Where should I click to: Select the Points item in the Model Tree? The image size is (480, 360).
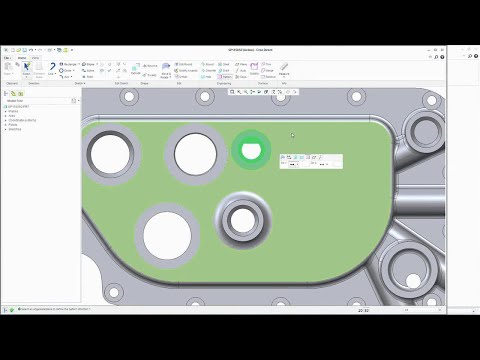click(13, 125)
